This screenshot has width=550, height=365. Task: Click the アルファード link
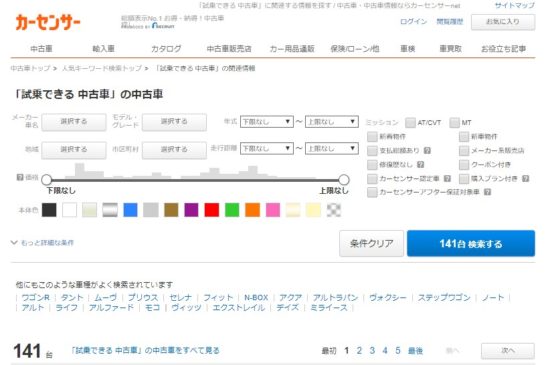tap(111, 307)
